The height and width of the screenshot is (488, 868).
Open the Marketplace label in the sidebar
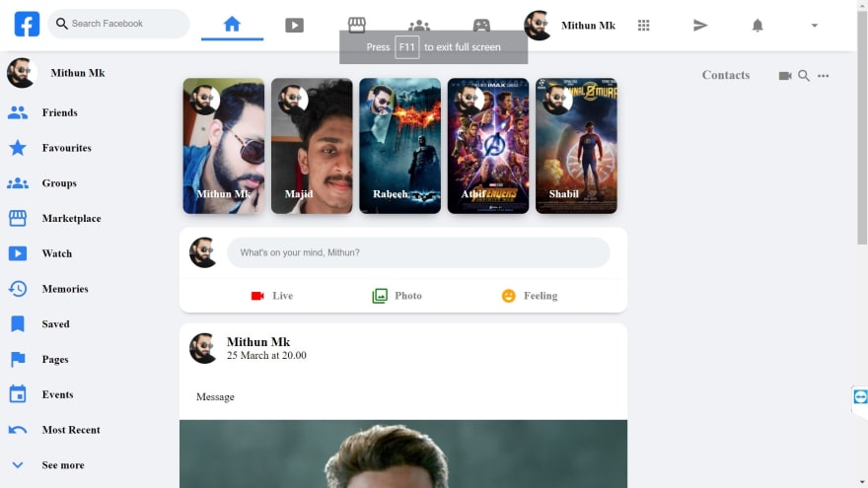[x=71, y=218]
